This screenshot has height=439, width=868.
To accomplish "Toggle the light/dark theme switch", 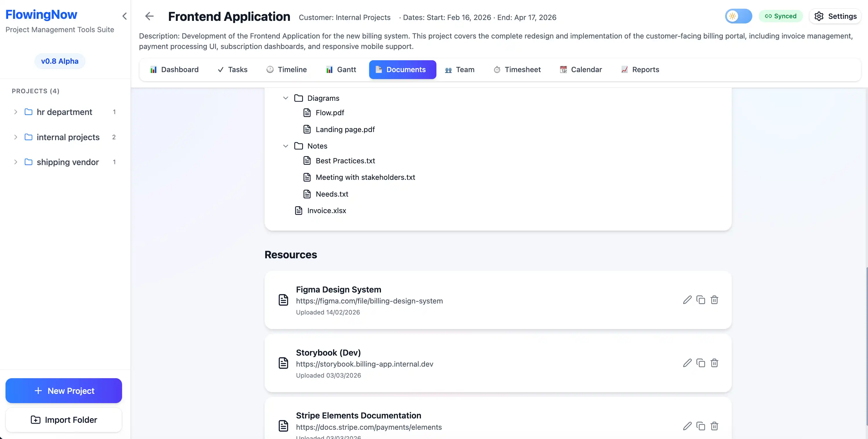I will point(738,16).
